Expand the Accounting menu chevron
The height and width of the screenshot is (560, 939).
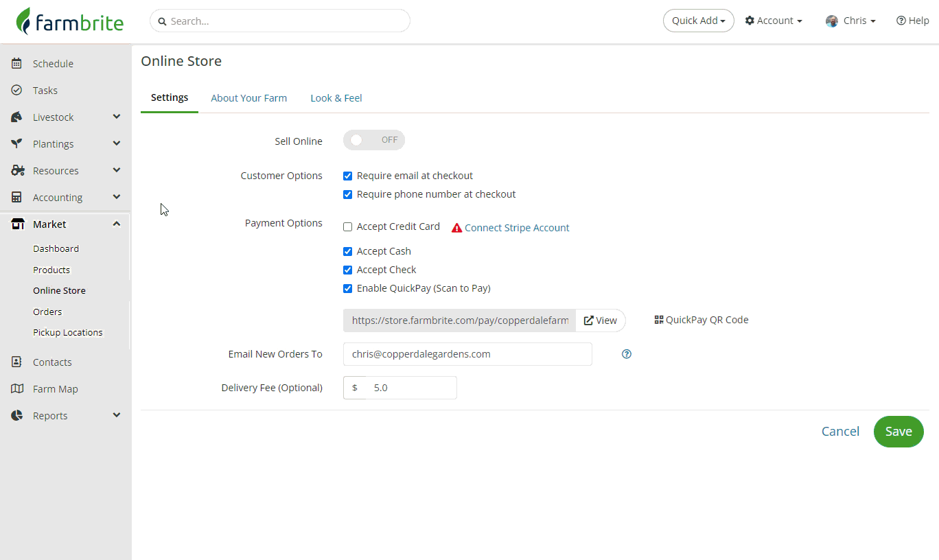point(117,197)
